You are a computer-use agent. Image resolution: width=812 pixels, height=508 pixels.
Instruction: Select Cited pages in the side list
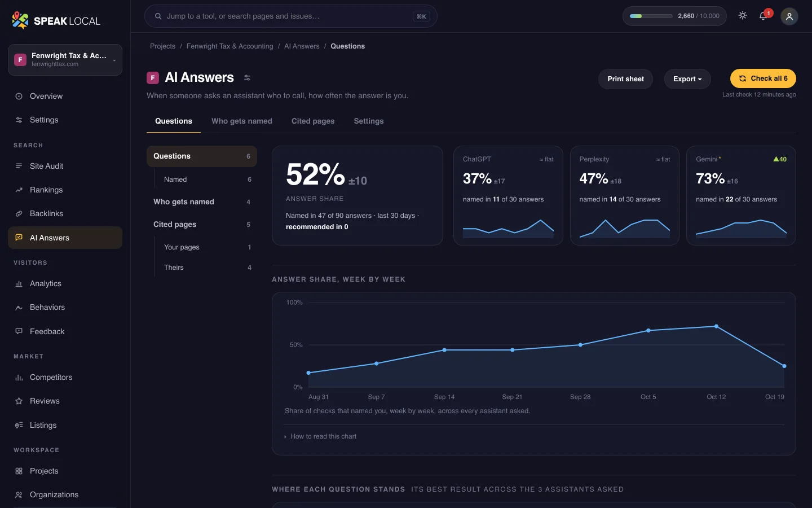202,225
